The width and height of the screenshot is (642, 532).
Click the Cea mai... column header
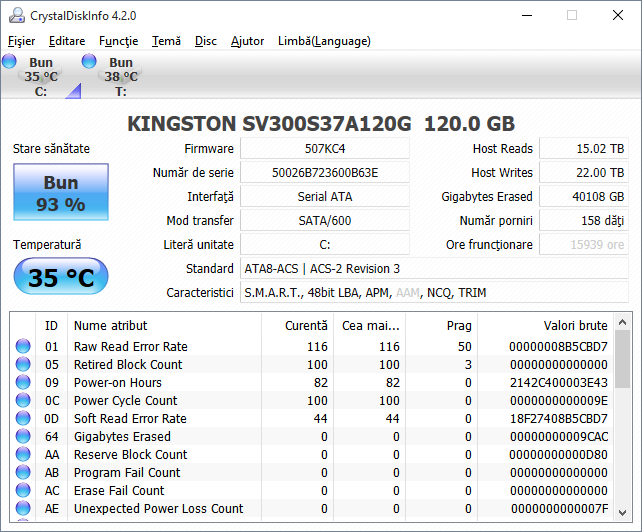coord(369,325)
